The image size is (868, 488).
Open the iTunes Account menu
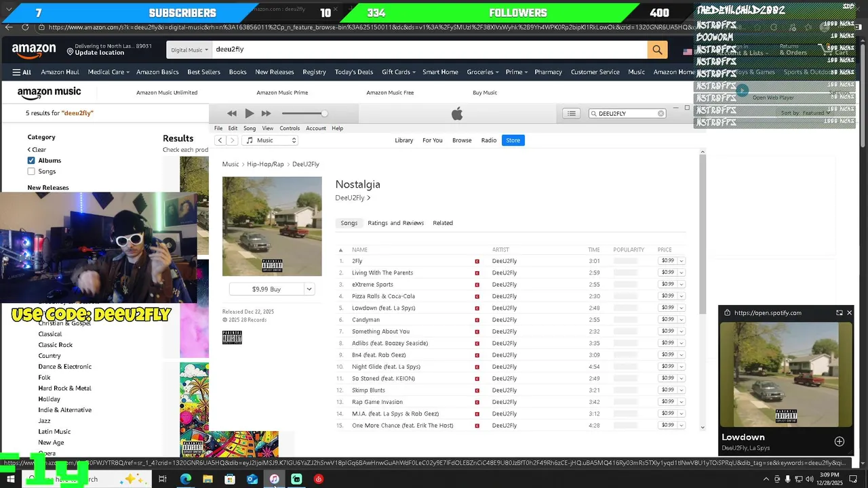316,128
